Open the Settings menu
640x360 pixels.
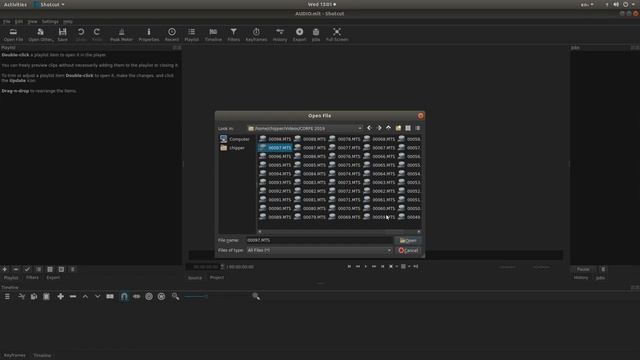point(50,22)
